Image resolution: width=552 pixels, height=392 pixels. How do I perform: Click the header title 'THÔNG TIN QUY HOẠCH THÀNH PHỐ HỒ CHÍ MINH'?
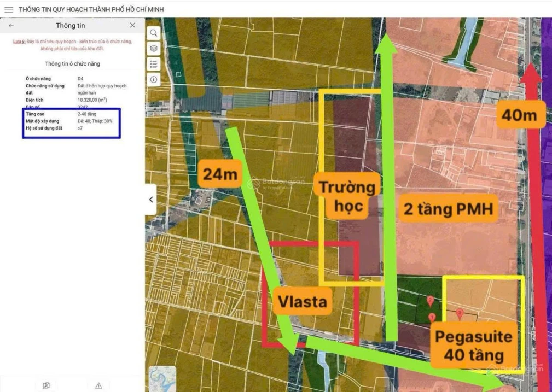click(91, 10)
